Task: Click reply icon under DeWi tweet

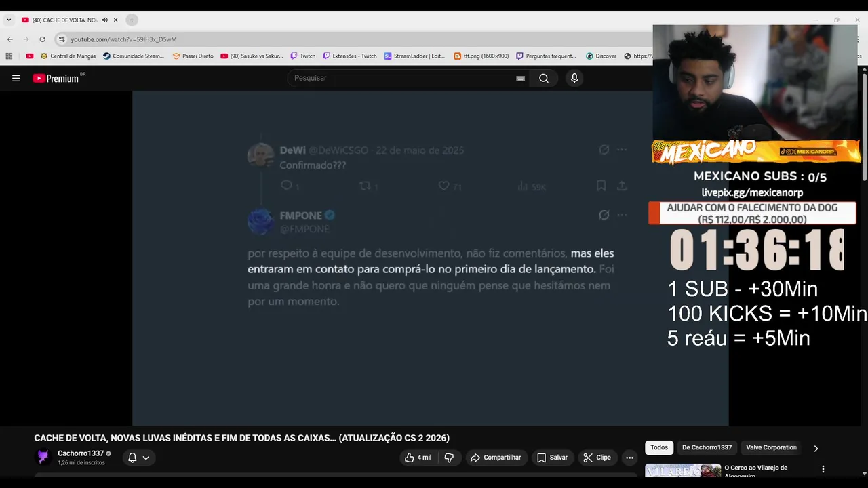Action: pos(287,185)
